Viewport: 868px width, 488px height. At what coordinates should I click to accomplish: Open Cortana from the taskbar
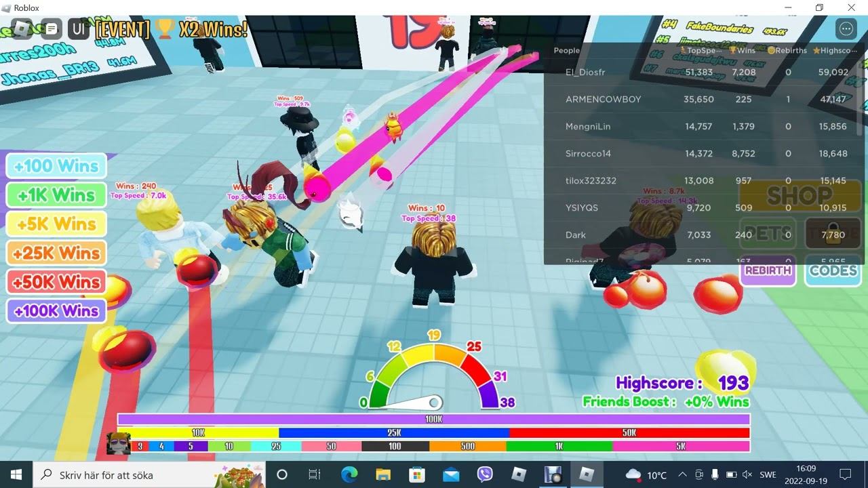point(282,474)
